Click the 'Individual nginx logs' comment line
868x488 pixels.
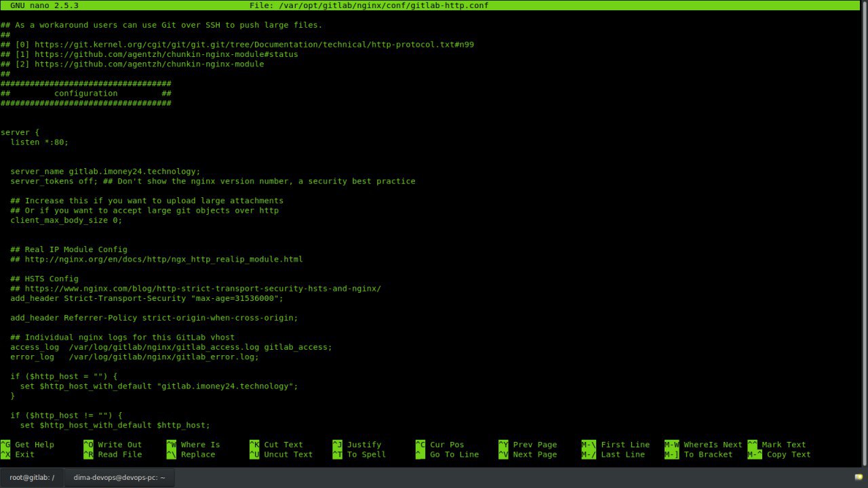tap(122, 338)
